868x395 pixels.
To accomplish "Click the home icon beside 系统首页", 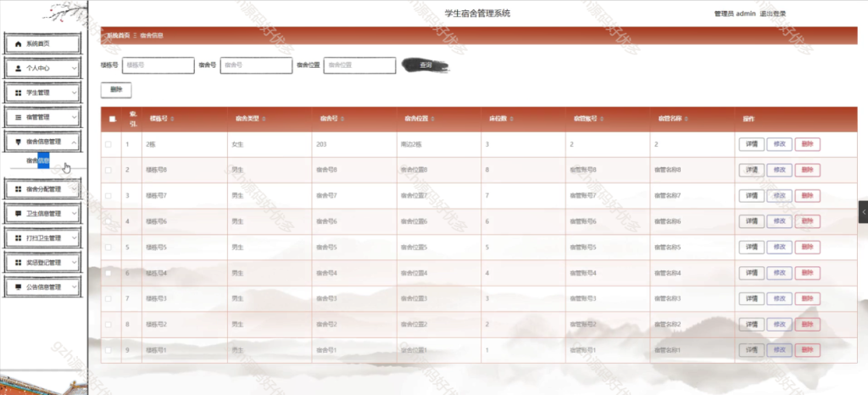I will [x=19, y=42].
